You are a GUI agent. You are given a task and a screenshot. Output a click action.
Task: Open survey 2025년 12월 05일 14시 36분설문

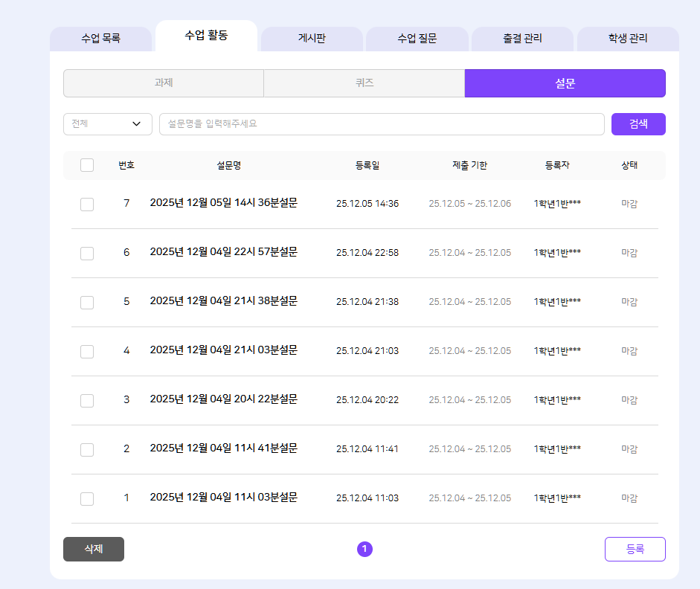tap(223, 203)
